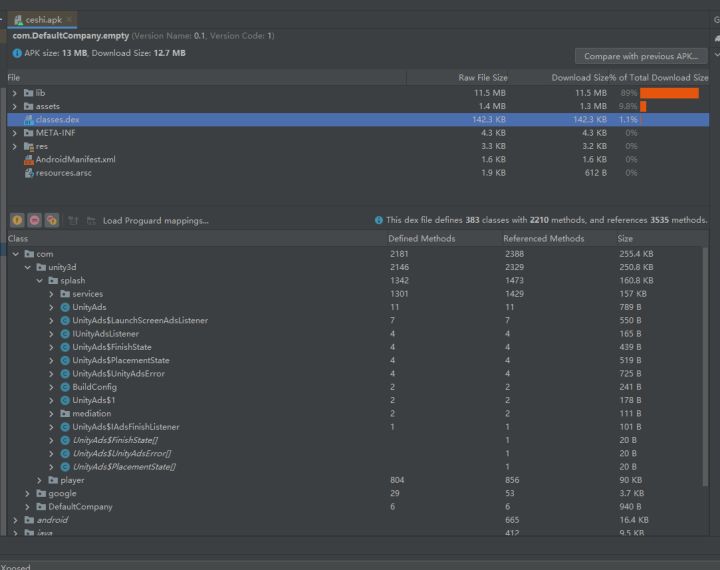The width and height of the screenshot is (720, 570).
Task: Click the BuildConfig class icon
Action: coord(65,387)
